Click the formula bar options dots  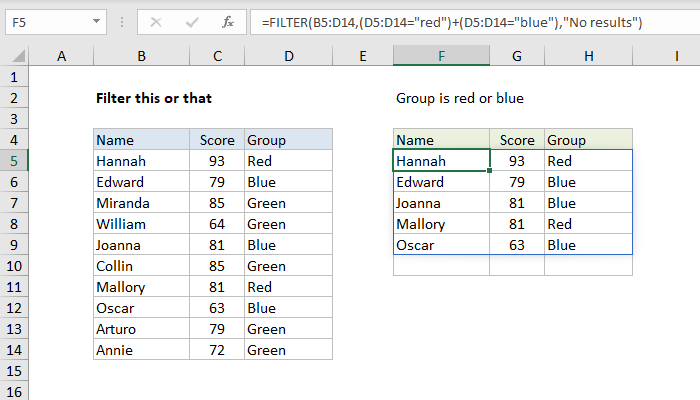click(x=122, y=22)
